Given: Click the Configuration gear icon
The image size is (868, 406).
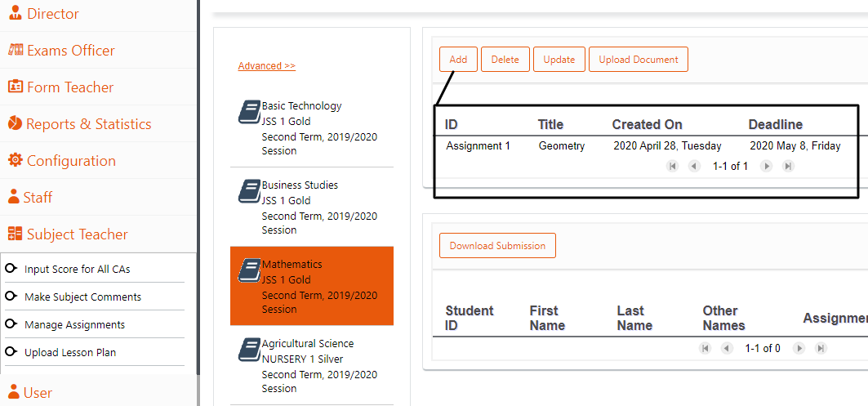Looking at the screenshot, I should coord(16,160).
